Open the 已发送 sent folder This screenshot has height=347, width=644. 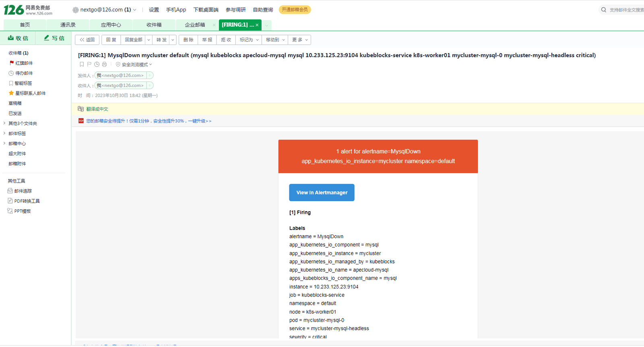pyautogui.click(x=15, y=113)
